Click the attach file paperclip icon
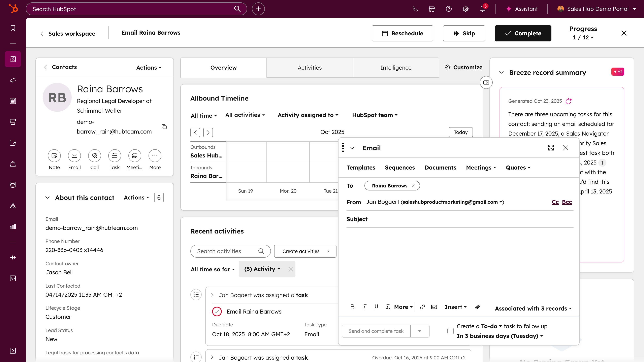Image resolution: width=644 pixels, height=362 pixels. point(478,307)
